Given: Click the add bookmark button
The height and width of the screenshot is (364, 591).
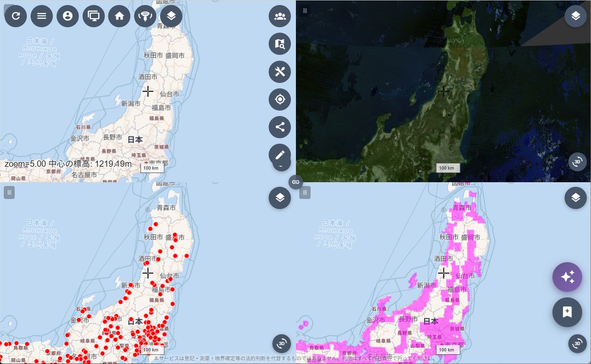Looking at the screenshot, I should tap(567, 312).
